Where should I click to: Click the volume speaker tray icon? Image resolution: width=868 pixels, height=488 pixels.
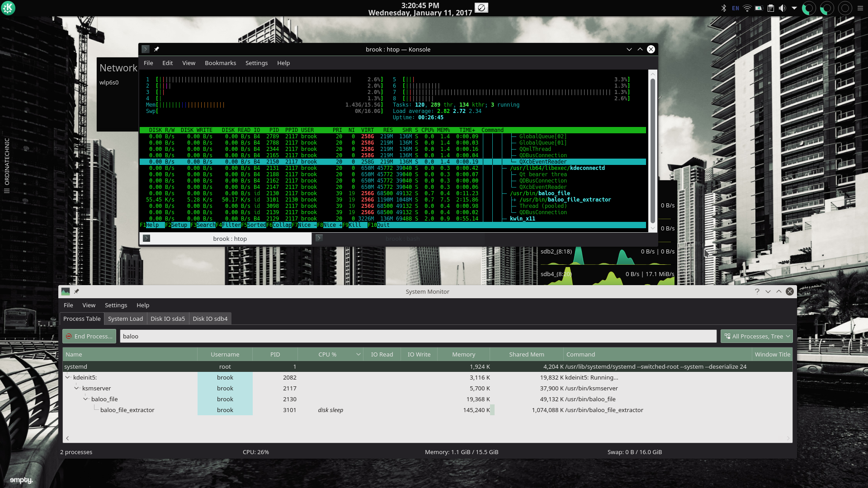782,8
